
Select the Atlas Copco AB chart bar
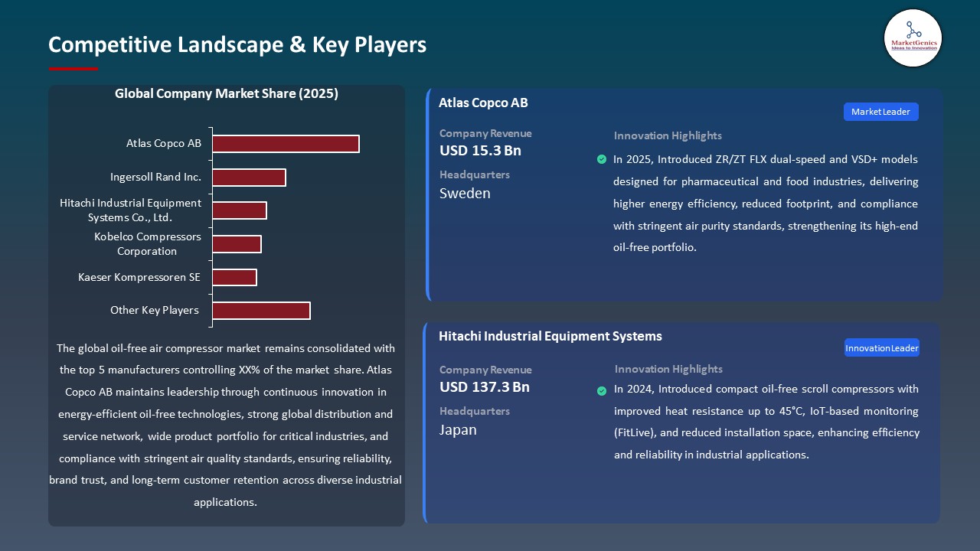tap(286, 144)
